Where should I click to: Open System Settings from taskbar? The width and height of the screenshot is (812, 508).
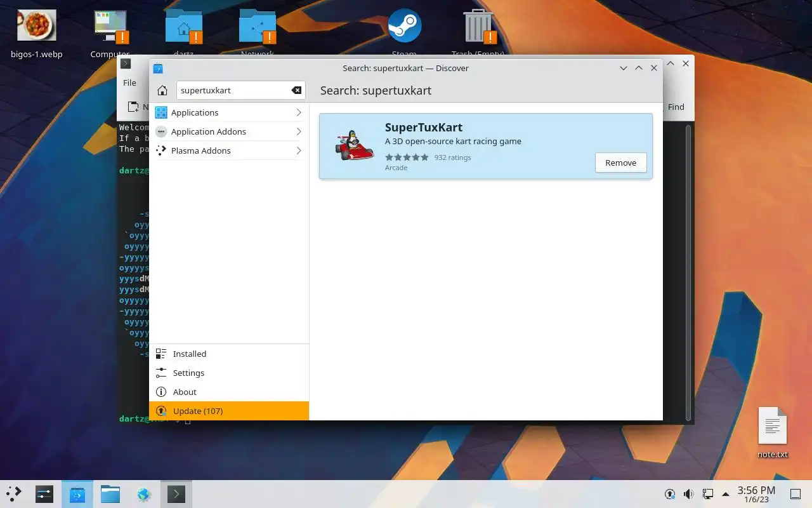pyautogui.click(x=44, y=494)
